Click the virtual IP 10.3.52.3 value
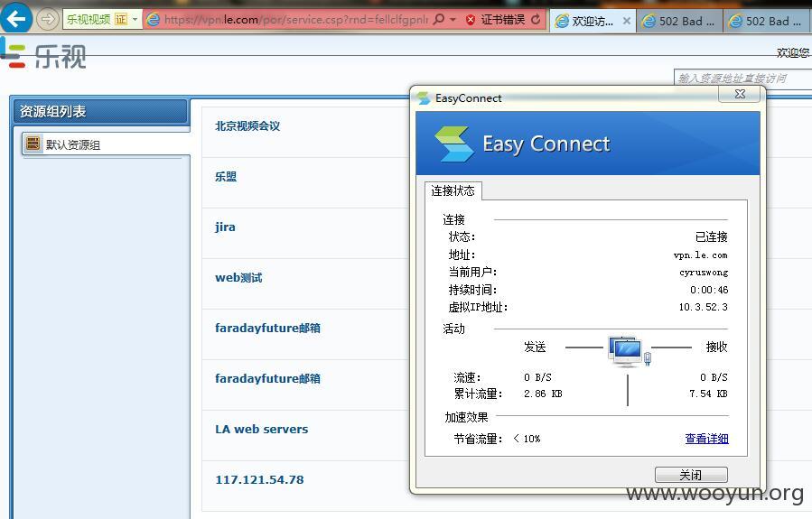 (704, 307)
